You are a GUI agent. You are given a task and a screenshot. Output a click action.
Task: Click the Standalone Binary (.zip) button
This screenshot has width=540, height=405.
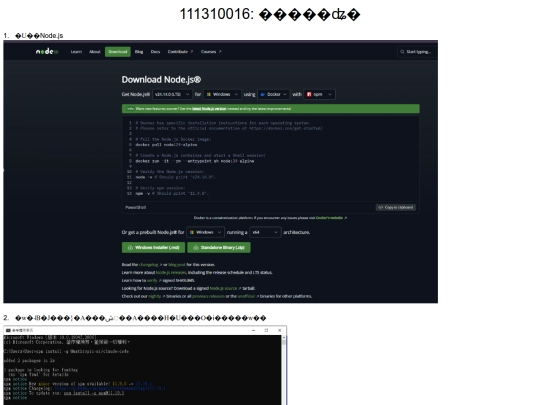pos(219,248)
